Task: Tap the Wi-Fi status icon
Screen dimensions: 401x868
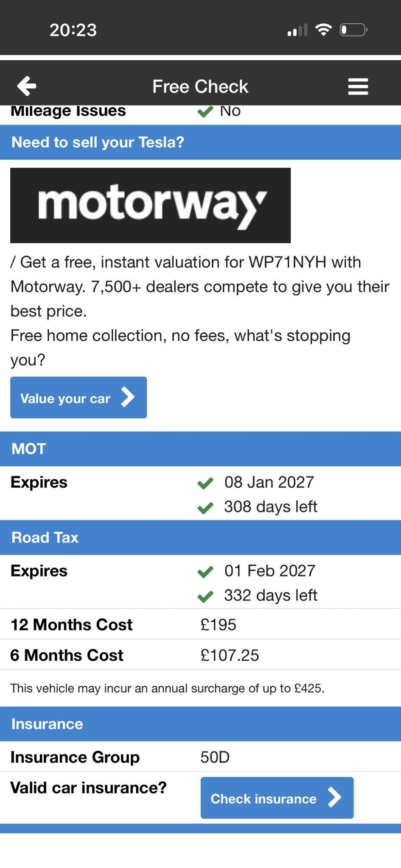Action: (323, 30)
